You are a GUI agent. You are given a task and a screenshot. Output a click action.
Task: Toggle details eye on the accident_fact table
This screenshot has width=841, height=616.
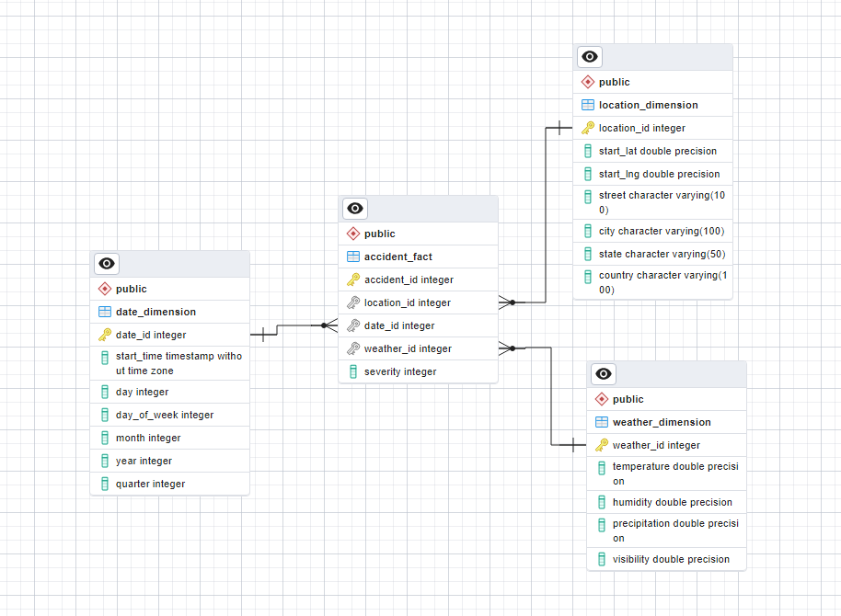click(x=355, y=209)
